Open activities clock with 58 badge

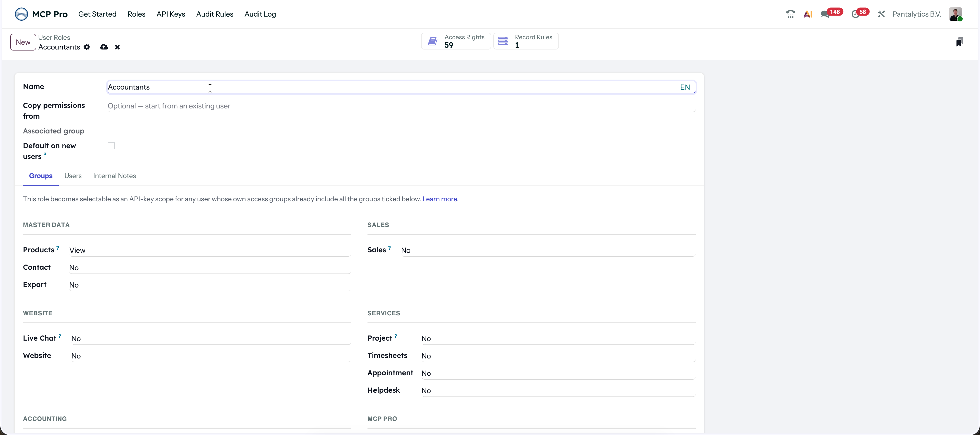[860, 13]
